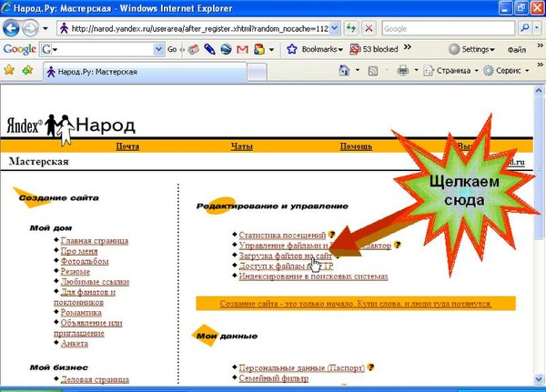Open the Анкета link
Image resolution: width=546 pixels, height=392 pixels.
tap(75, 344)
